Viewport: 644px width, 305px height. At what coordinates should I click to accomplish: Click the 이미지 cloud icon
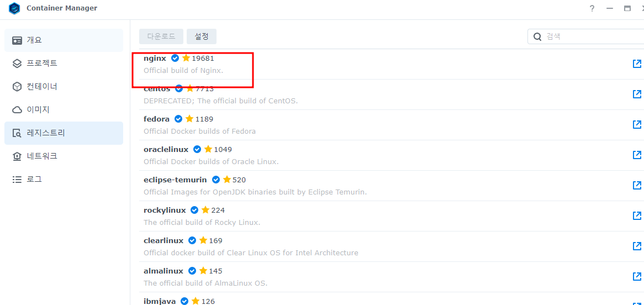coord(17,110)
